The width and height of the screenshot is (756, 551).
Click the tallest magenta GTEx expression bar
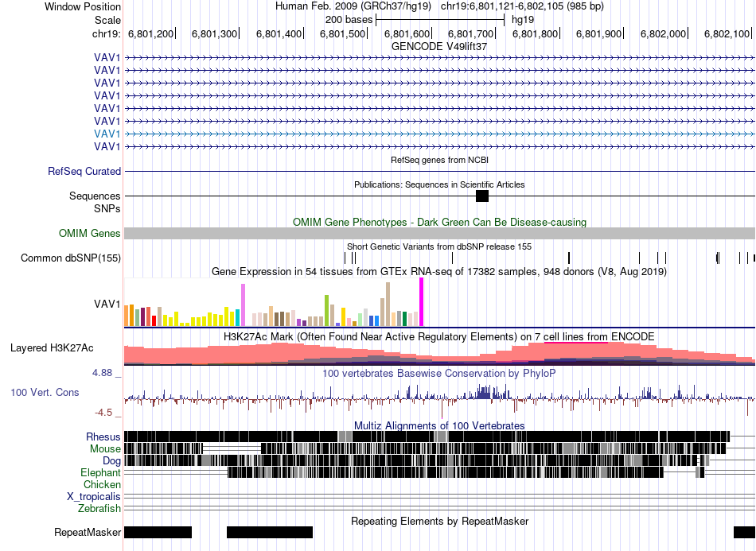(x=422, y=302)
